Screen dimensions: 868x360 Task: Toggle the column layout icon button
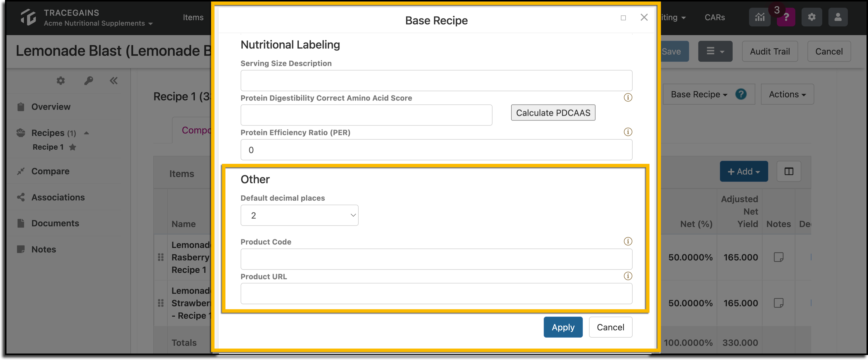coord(788,171)
